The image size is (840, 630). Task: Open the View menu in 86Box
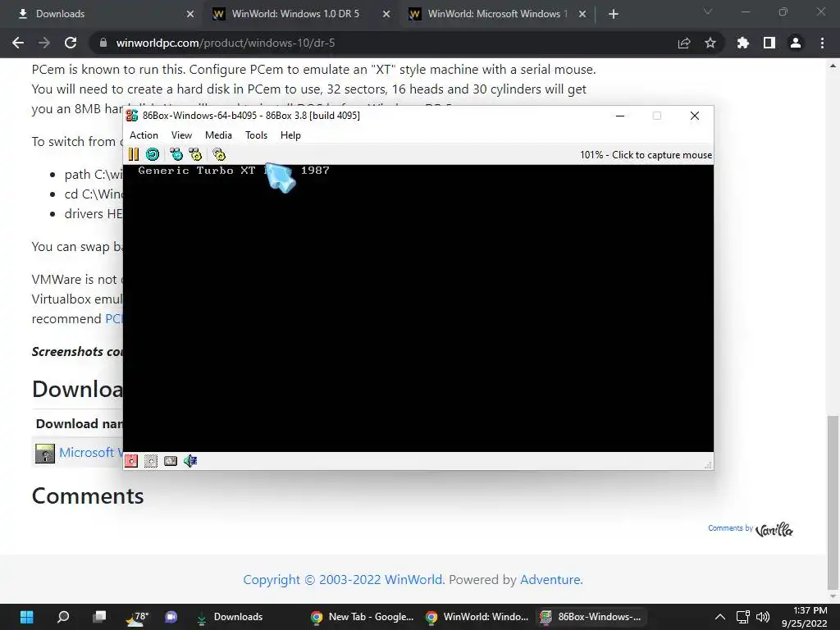pyautogui.click(x=181, y=135)
